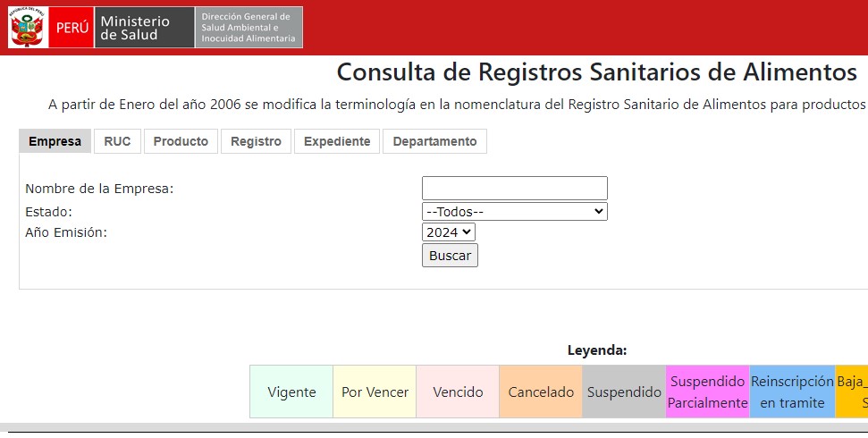
Task: Select the Empresa tab
Action: click(55, 141)
